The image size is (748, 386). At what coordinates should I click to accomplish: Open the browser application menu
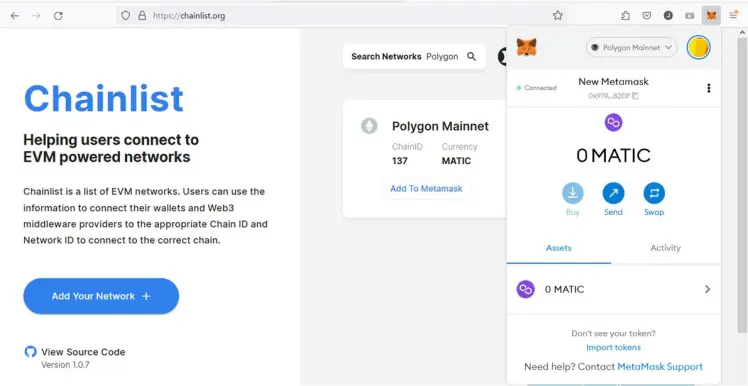[733, 16]
